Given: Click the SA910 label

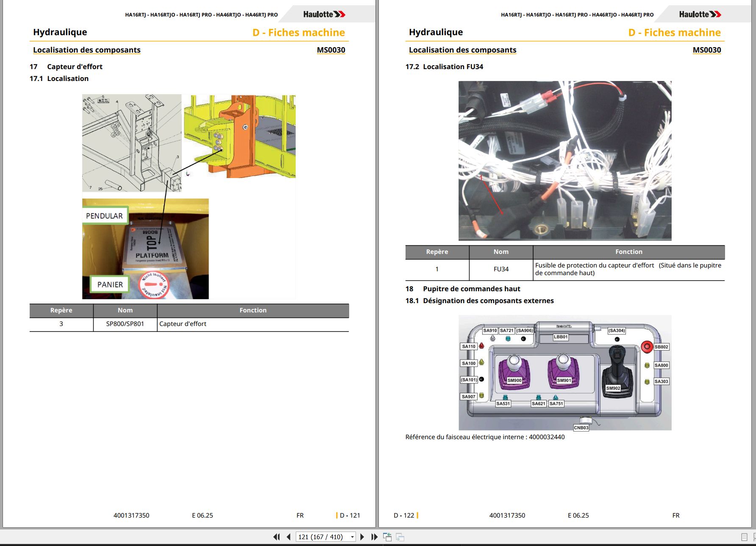Looking at the screenshot, I should 490,331.
